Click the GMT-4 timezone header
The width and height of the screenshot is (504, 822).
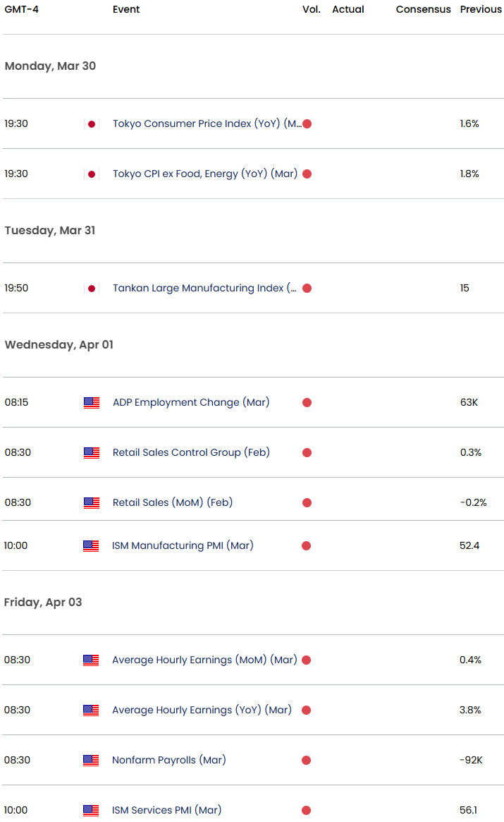[x=21, y=9]
